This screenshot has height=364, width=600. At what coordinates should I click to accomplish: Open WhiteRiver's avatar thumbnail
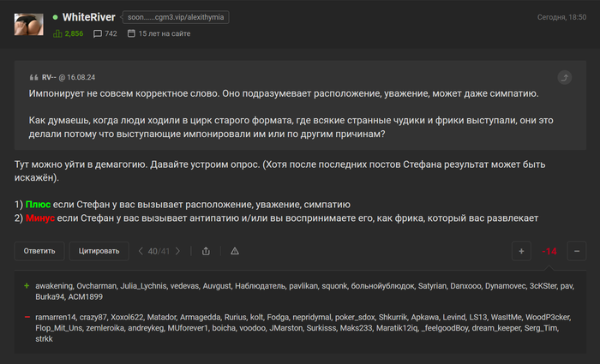[x=28, y=25]
